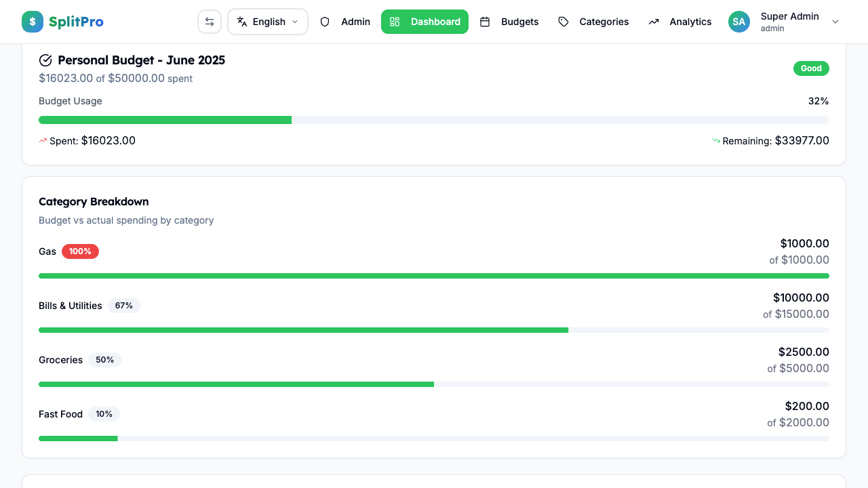
Task: Switch to the Budgets tab
Action: pyautogui.click(x=519, y=22)
